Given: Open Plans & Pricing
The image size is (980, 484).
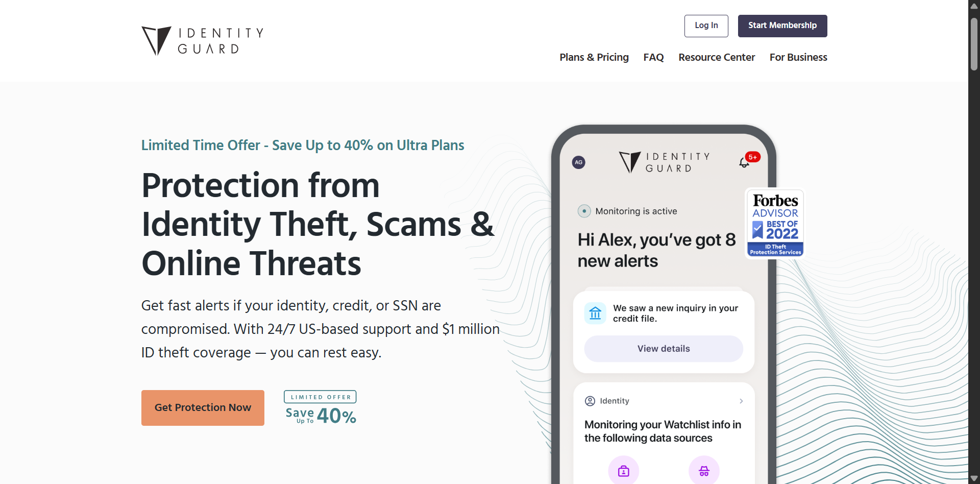Looking at the screenshot, I should coord(594,57).
